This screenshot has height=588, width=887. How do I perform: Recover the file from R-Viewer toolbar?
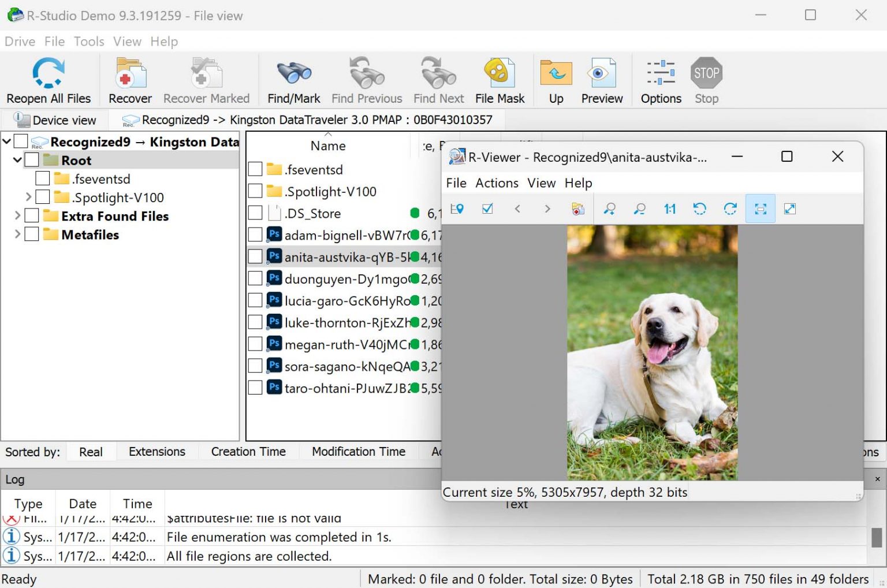point(578,209)
